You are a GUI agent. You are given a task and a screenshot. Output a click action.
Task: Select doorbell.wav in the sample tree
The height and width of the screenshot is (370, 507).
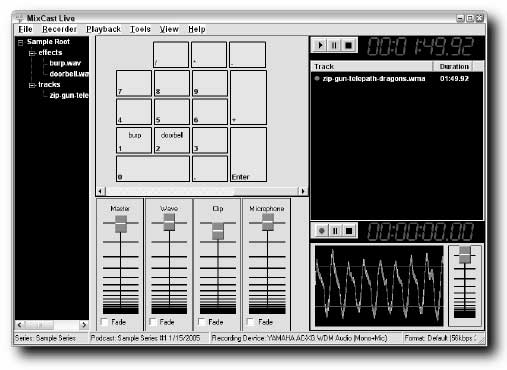[69, 74]
